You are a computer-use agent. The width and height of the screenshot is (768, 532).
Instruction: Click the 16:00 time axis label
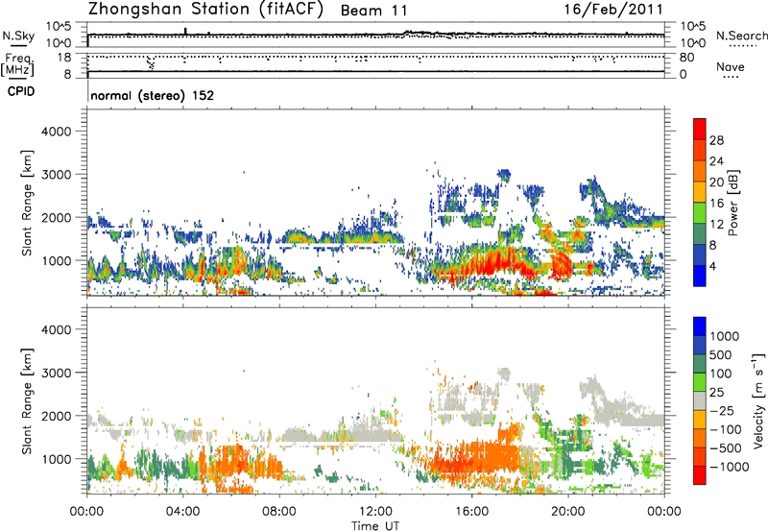click(x=471, y=512)
